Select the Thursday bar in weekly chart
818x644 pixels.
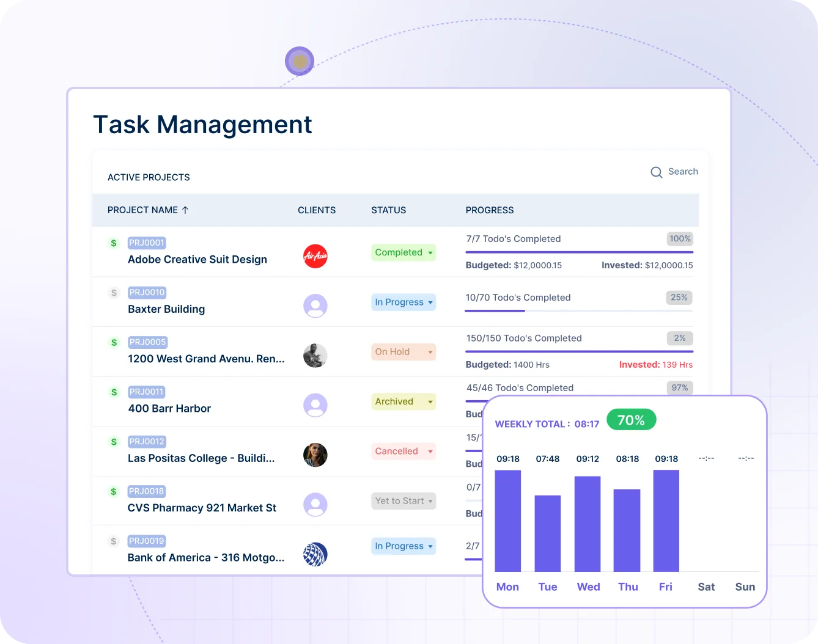[x=627, y=531]
